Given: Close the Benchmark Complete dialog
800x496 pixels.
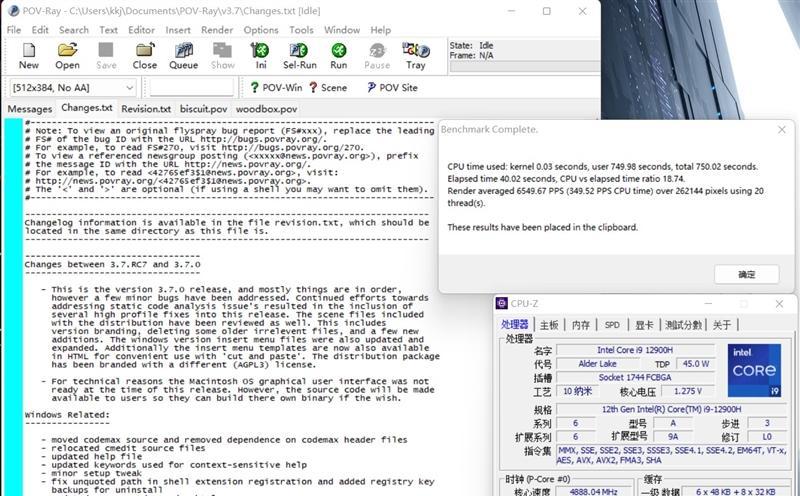Looking at the screenshot, I should tap(782, 130).
